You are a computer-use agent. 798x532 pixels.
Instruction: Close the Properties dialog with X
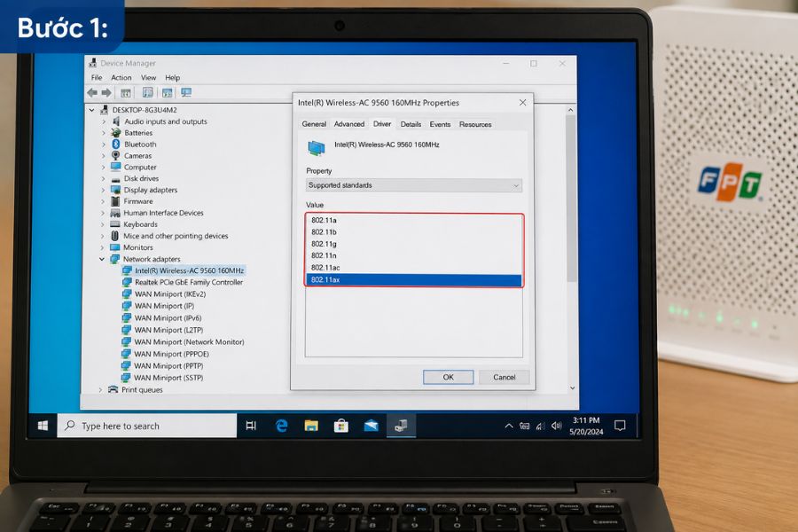click(x=522, y=102)
